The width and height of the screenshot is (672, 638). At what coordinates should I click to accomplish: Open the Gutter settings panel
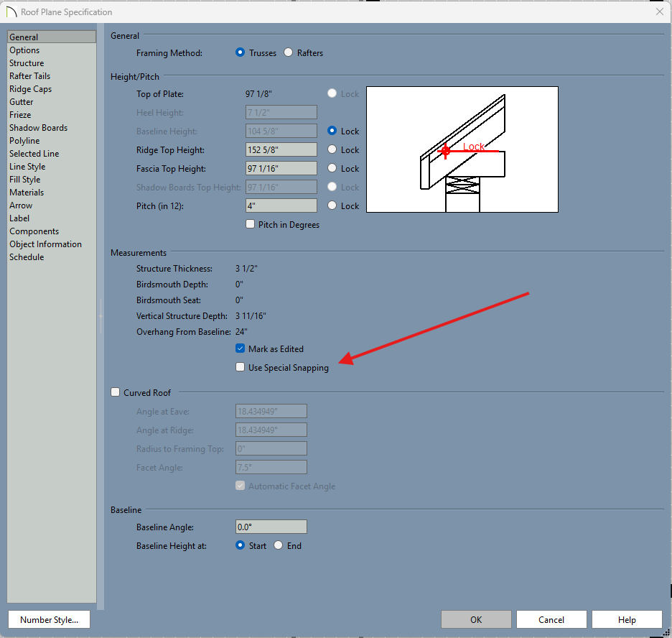click(x=22, y=102)
